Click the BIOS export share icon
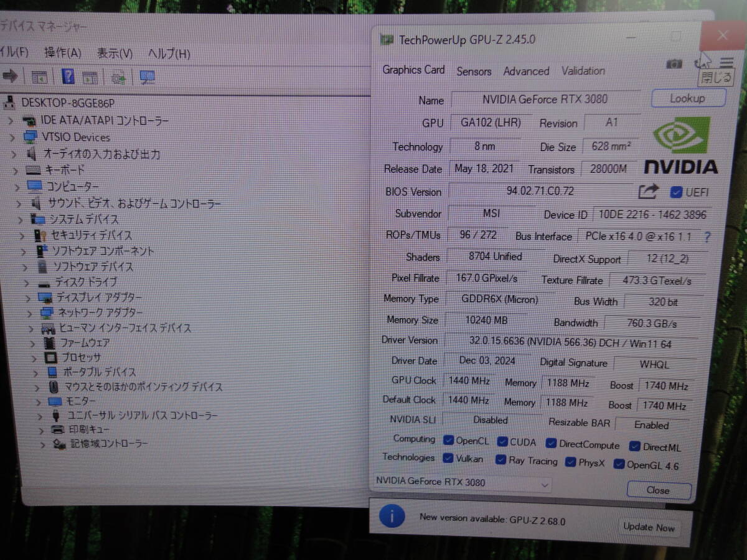The image size is (747, 560). (x=648, y=191)
